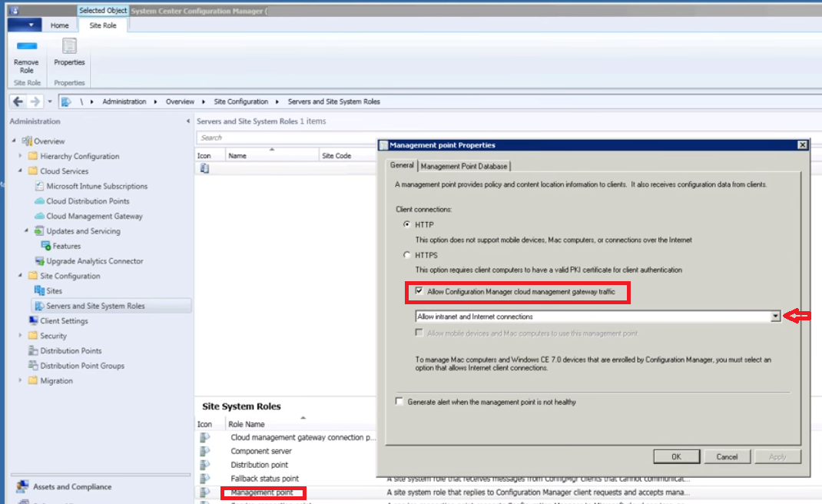Select Cloud management gateway connection point role
This screenshot has height=504, width=822.
coord(303,437)
